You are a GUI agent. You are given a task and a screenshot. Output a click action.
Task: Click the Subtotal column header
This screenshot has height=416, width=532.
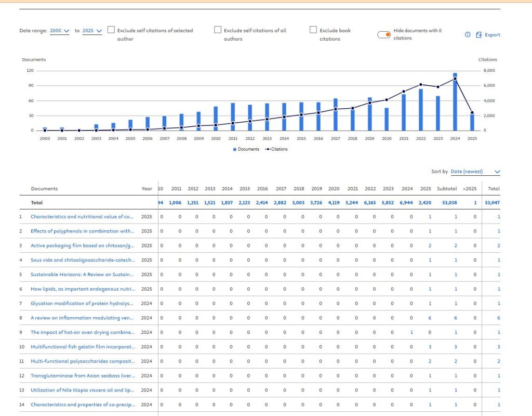pos(447,189)
